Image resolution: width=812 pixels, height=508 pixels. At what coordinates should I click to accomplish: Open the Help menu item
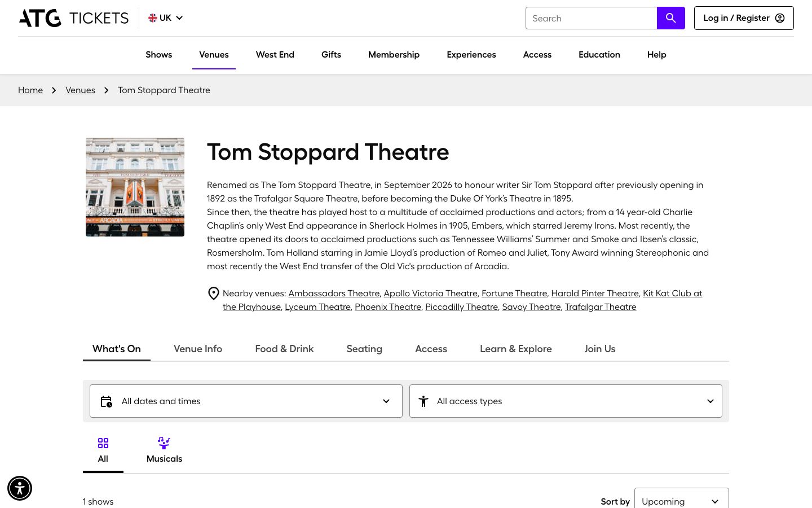click(x=657, y=55)
